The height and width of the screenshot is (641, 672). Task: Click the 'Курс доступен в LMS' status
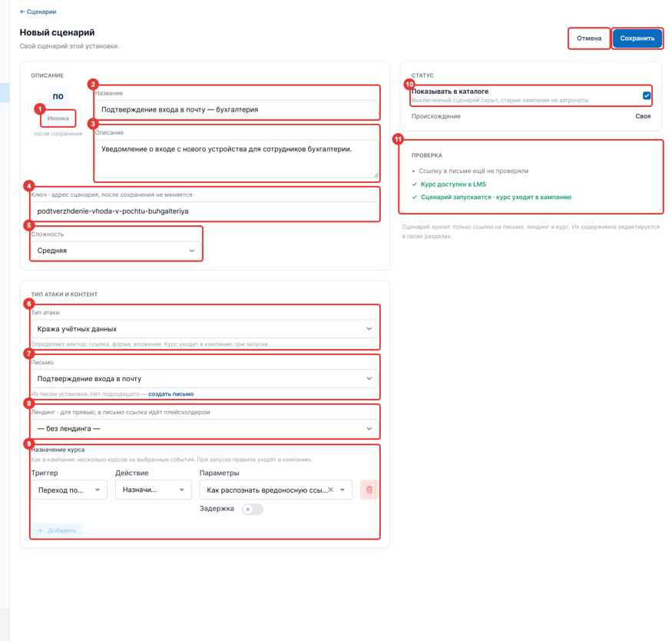(453, 184)
